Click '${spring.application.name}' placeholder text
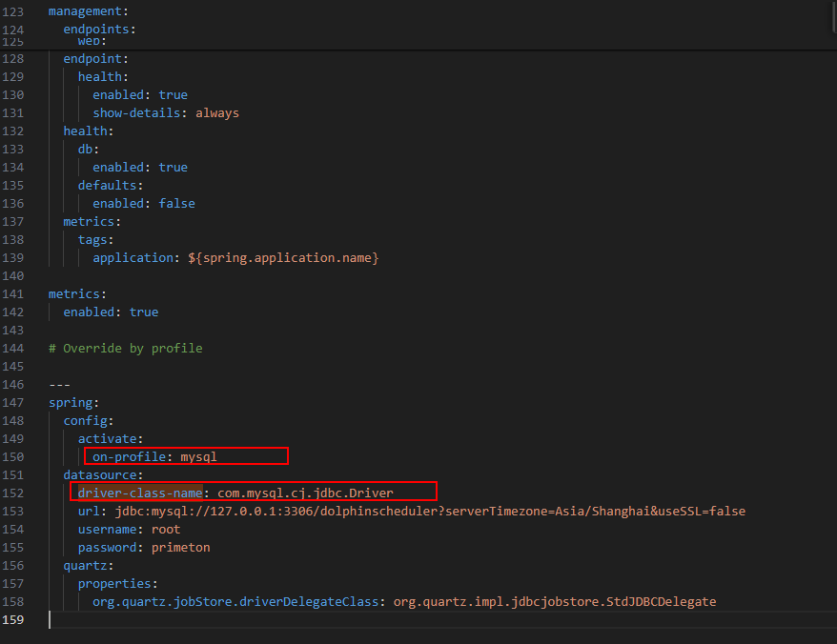 coord(283,258)
